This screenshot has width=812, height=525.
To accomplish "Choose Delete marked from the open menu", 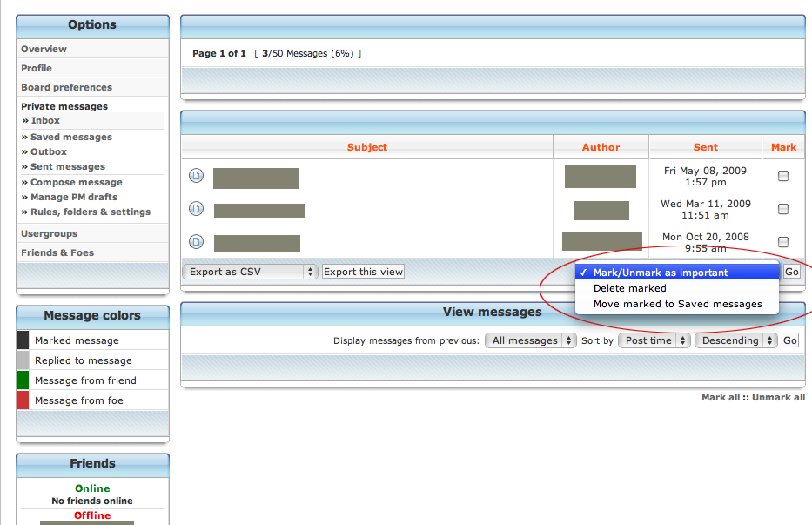I will (x=629, y=288).
